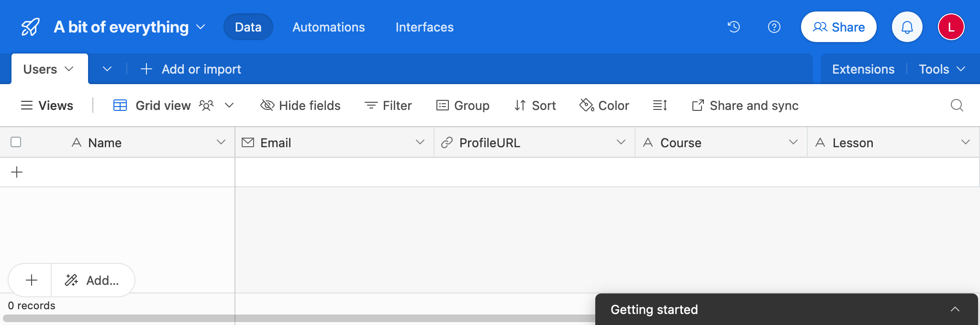Image resolution: width=980 pixels, height=325 pixels.
Task: Switch to the Data tab
Action: [248, 27]
